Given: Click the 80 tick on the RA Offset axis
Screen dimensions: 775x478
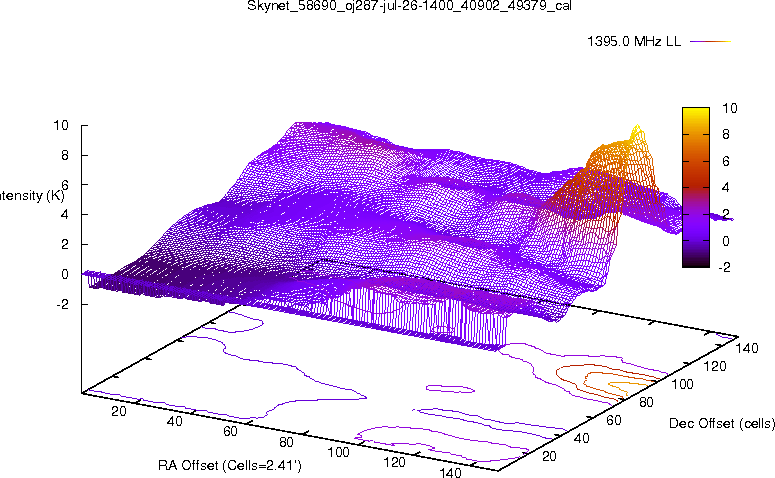Looking at the screenshot, I should pyautogui.click(x=286, y=441).
